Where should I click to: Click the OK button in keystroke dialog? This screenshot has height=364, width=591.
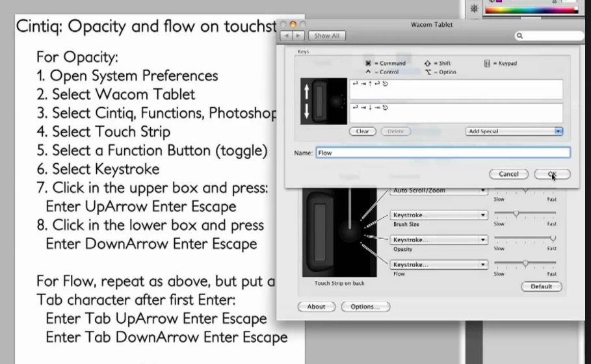point(552,174)
